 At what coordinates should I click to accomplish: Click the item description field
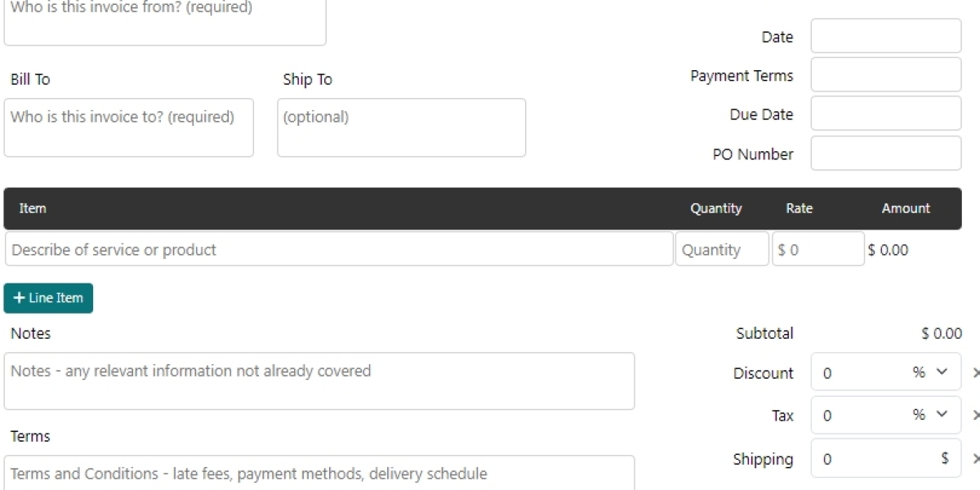click(339, 250)
